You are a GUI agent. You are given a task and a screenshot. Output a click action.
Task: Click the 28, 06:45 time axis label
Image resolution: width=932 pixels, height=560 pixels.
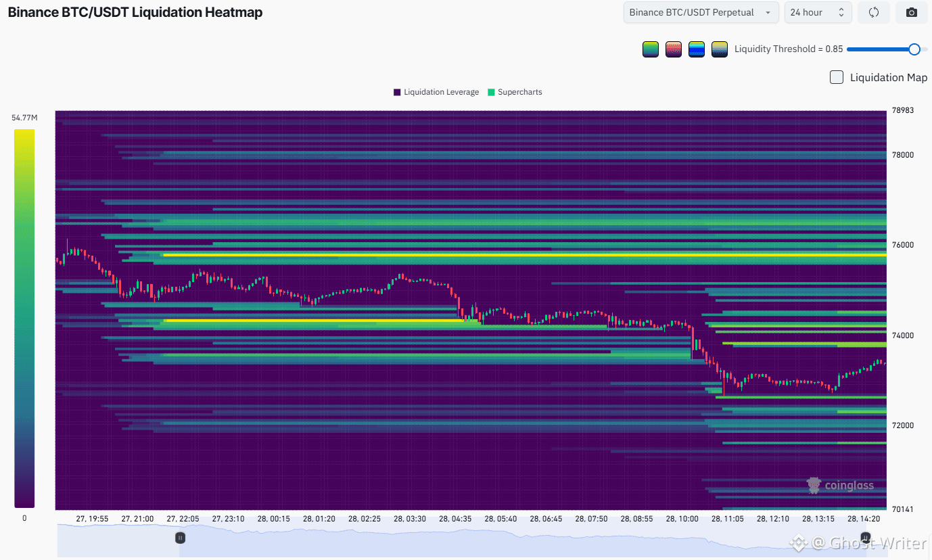[x=546, y=519]
